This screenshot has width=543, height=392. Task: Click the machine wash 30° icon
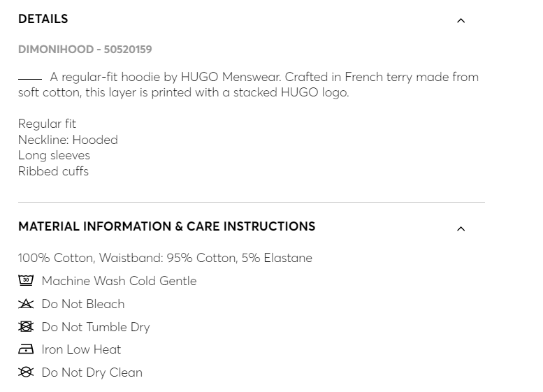pyautogui.click(x=26, y=281)
